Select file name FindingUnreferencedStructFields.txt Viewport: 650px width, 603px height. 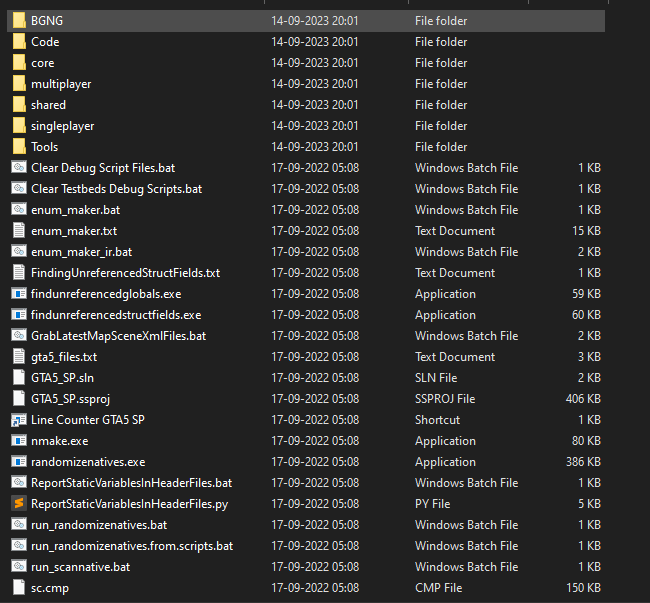pyautogui.click(x=126, y=273)
